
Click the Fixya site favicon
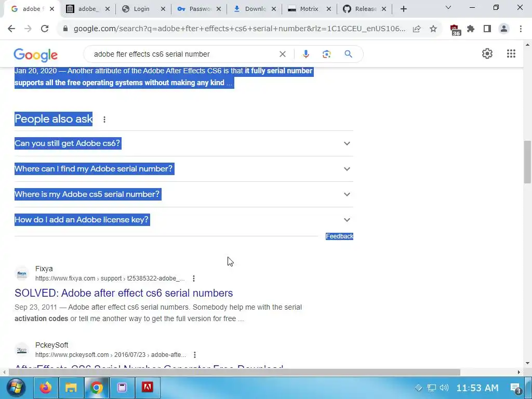[x=22, y=273]
